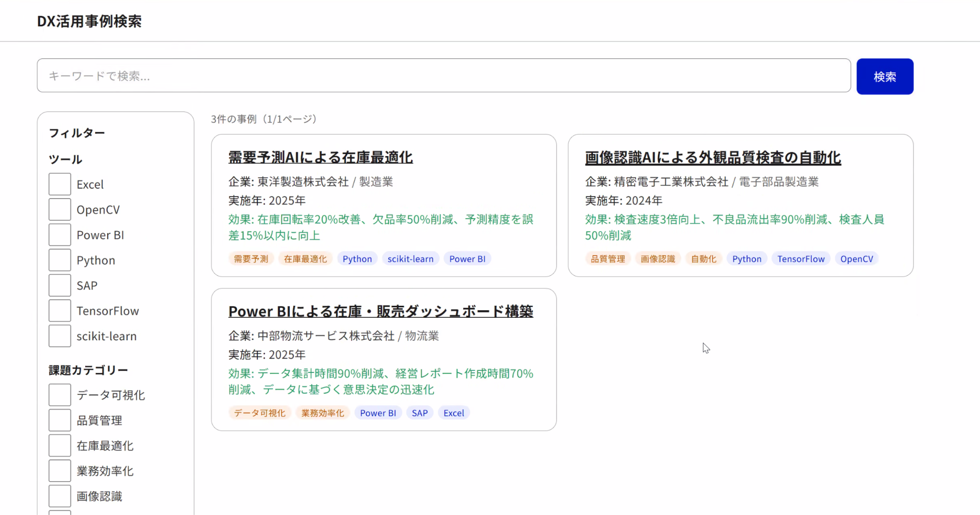Click 実施年: 2024年 on inspection card

[624, 201]
